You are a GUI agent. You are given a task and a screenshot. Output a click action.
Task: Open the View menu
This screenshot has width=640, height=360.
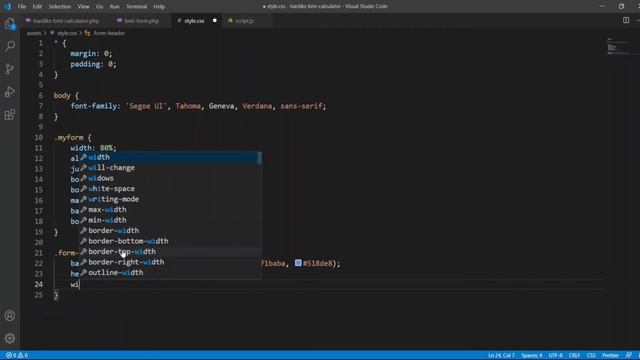[x=83, y=7]
